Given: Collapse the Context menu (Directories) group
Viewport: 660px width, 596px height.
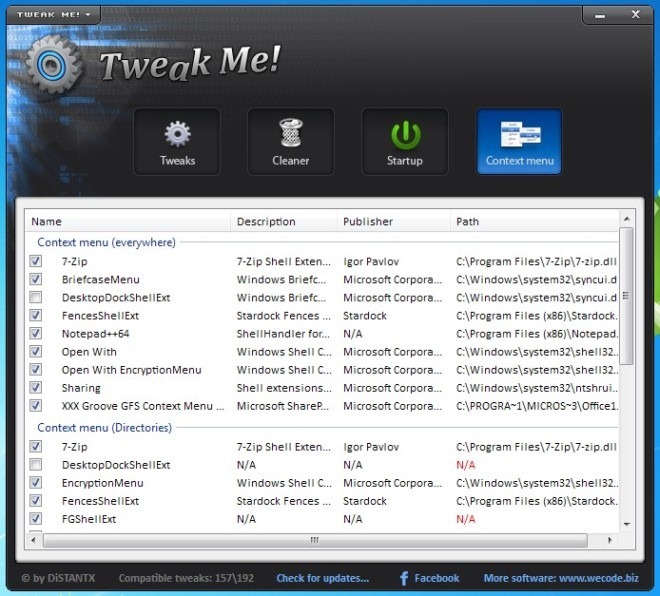Looking at the screenshot, I should click(104, 428).
